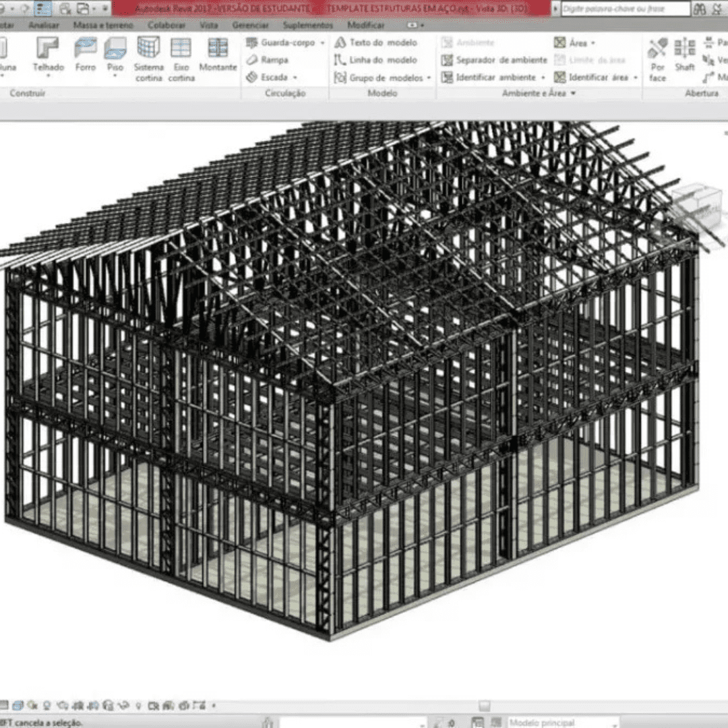Click the keyword search input field
Image resolution: width=728 pixels, height=728 pixels.
626,9
